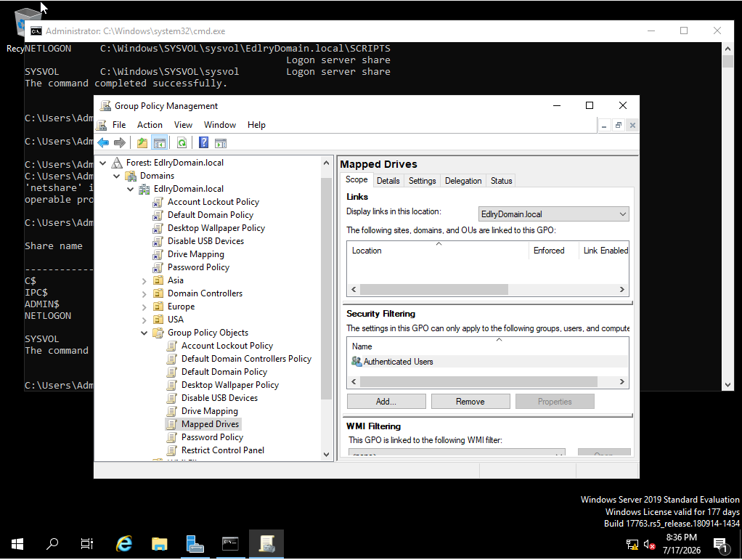Screen dimensions: 742x560
Task: Click the Forward arrow toolbar icon
Action: coord(120,142)
